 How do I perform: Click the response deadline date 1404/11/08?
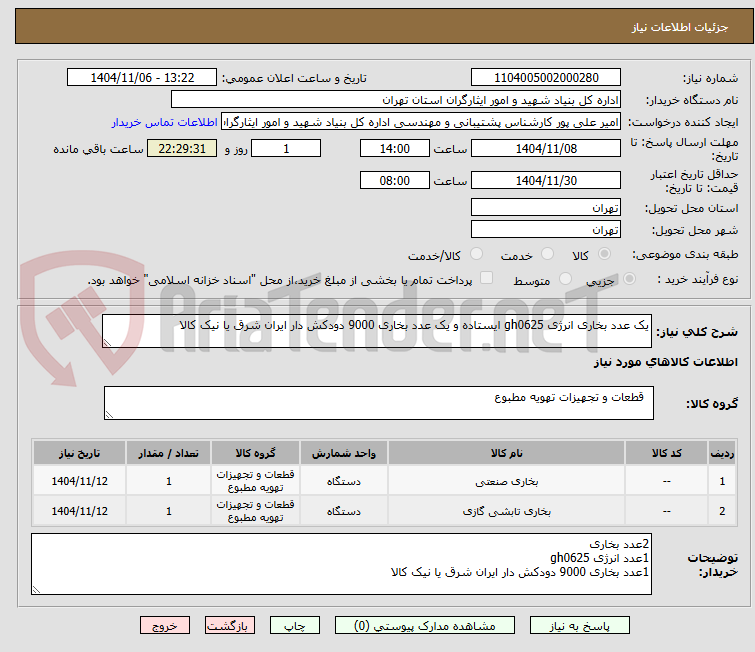coord(546,148)
